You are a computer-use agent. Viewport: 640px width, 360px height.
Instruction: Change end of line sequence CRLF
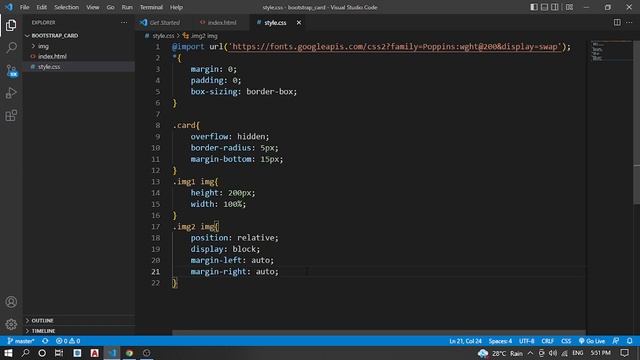(x=547, y=341)
